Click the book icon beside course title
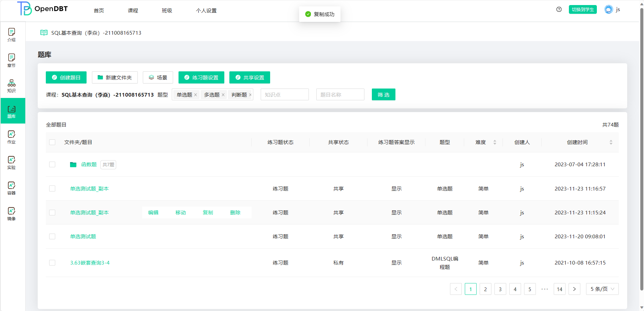644x311 pixels. (x=44, y=33)
